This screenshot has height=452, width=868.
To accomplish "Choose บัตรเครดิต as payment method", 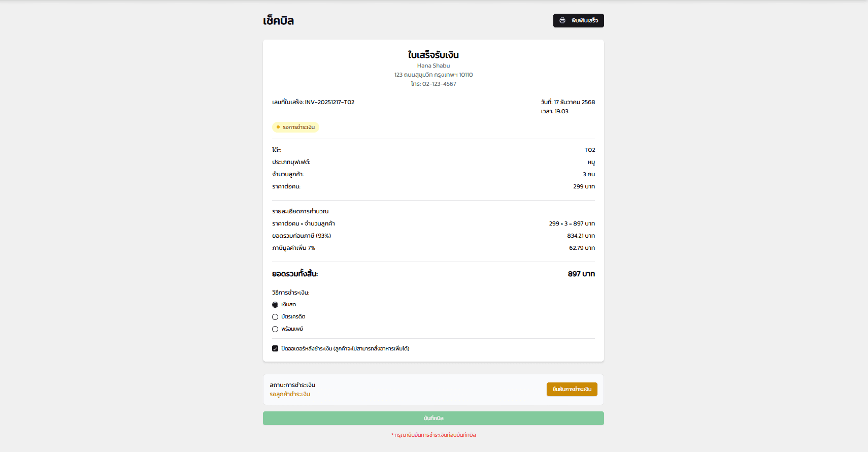I will pos(275,317).
